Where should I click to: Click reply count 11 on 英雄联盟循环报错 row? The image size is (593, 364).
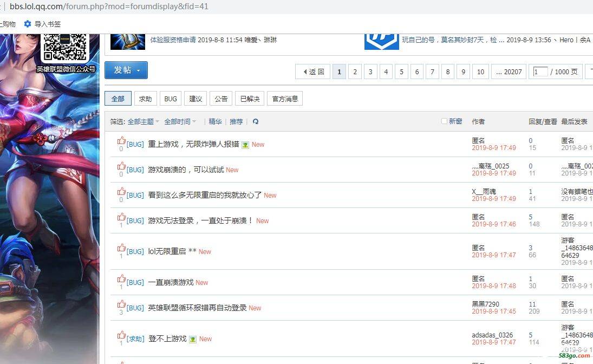coord(532,304)
